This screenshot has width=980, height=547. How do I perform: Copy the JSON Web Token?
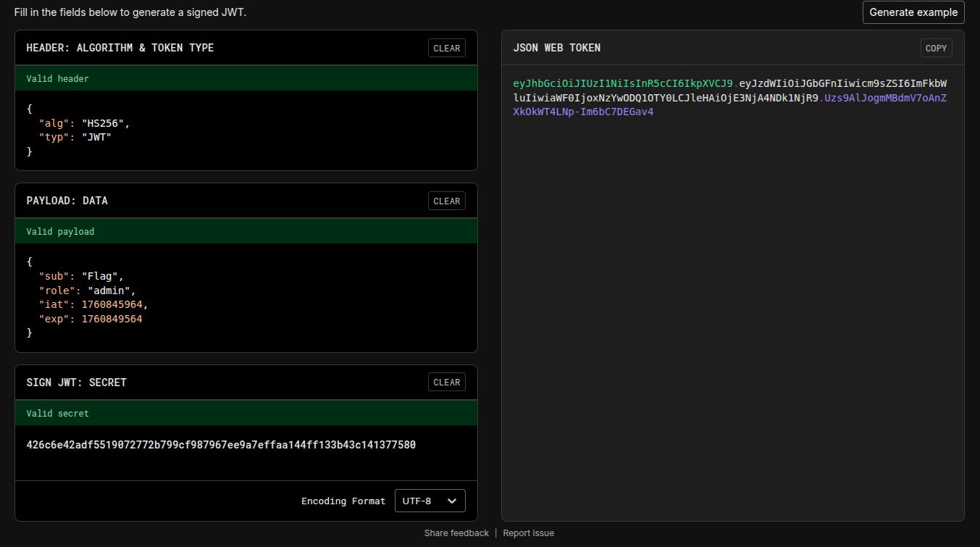point(936,49)
